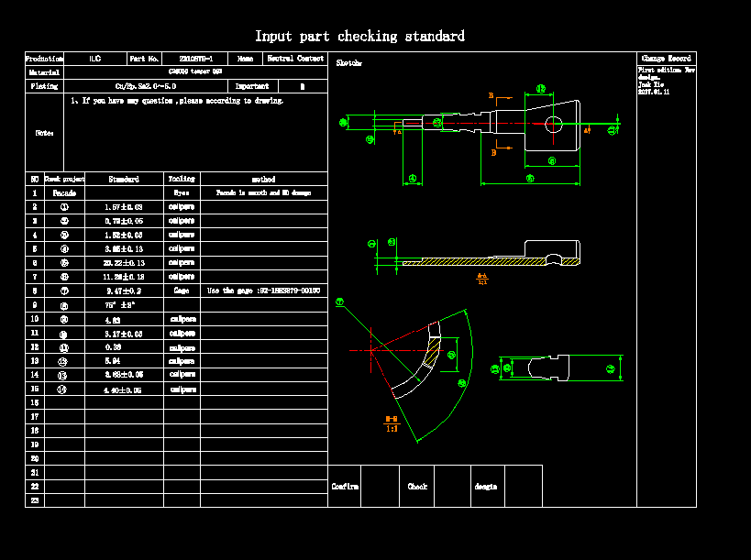This screenshot has width=751, height=560.
Task: Select the 'design' signature cell
Action: point(486,487)
